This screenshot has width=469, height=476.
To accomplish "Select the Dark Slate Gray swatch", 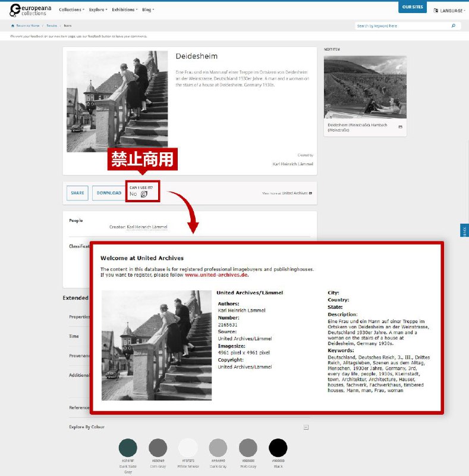I will [x=128, y=448].
